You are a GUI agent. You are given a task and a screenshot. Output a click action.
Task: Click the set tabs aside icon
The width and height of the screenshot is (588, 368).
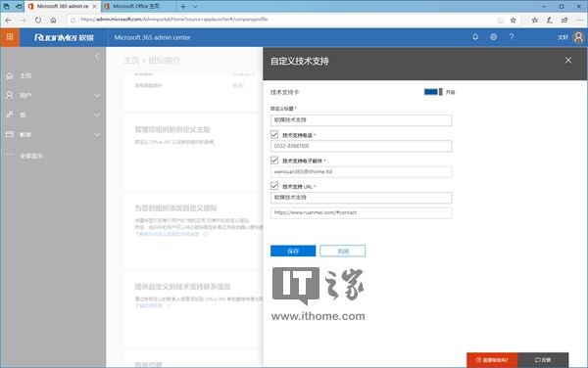(19, 7)
